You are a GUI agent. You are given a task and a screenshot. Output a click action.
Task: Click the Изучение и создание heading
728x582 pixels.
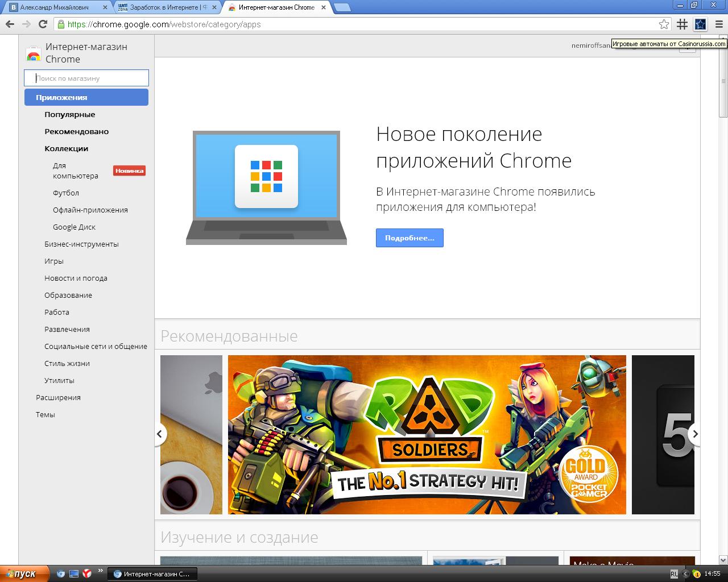[239, 537]
